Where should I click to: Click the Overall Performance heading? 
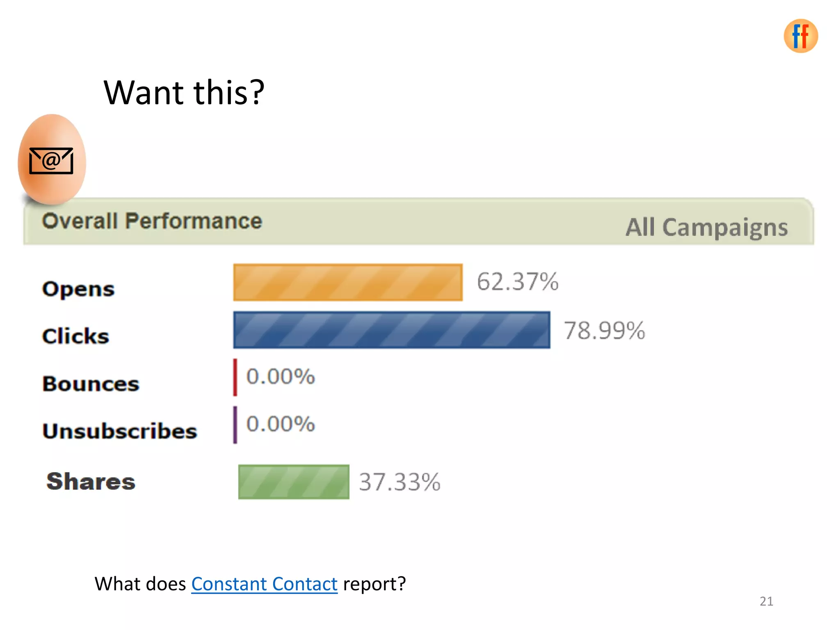152,221
